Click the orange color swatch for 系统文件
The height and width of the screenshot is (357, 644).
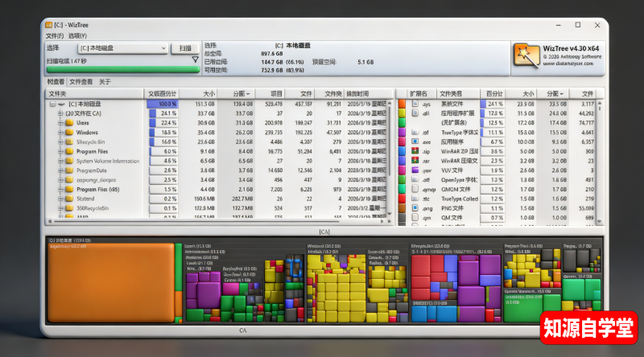coord(402,104)
